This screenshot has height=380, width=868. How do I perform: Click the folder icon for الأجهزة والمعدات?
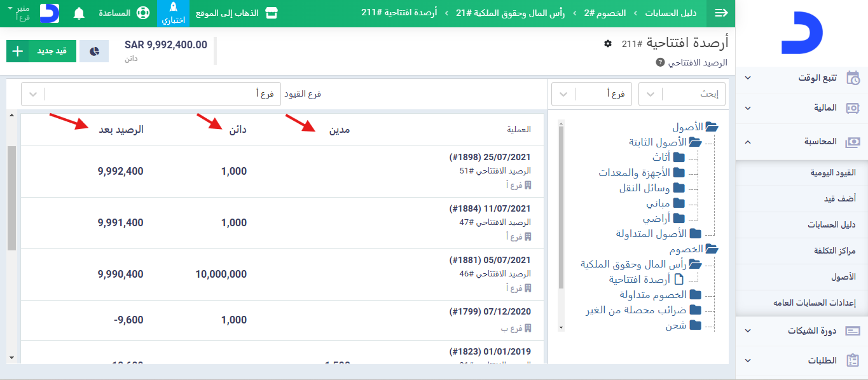pyautogui.click(x=679, y=173)
